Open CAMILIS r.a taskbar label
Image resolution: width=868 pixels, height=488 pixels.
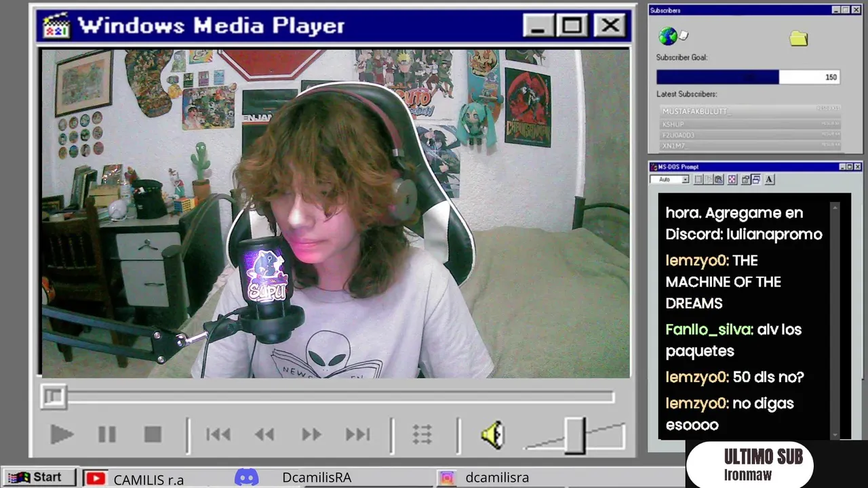pyautogui.click(x=149, y=479)
